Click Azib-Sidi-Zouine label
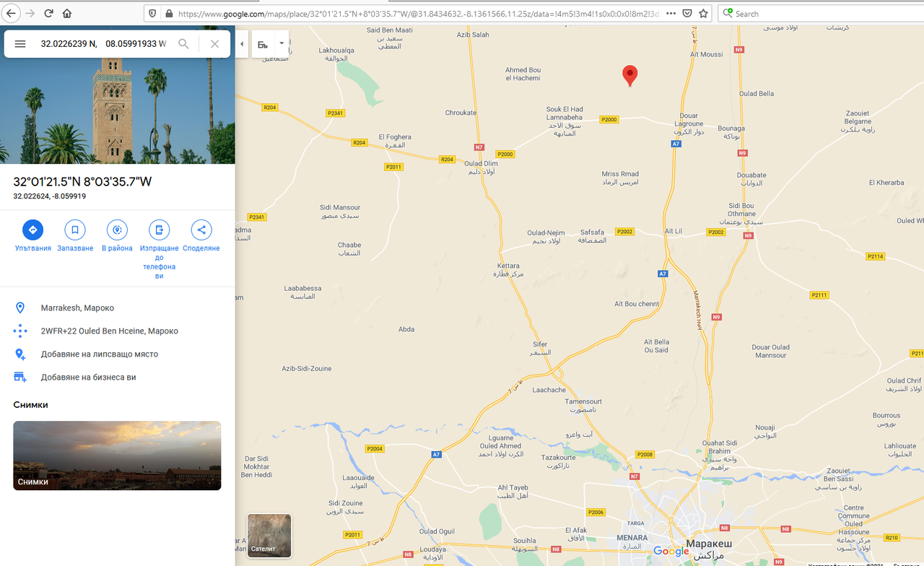 tap(307, 368)
